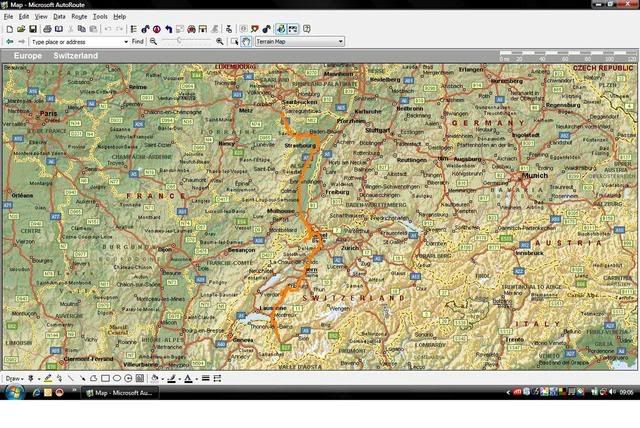Screen dimensions: 640x428
Task: Click the 09:06 taskbar clock
Action: point(627,393)
